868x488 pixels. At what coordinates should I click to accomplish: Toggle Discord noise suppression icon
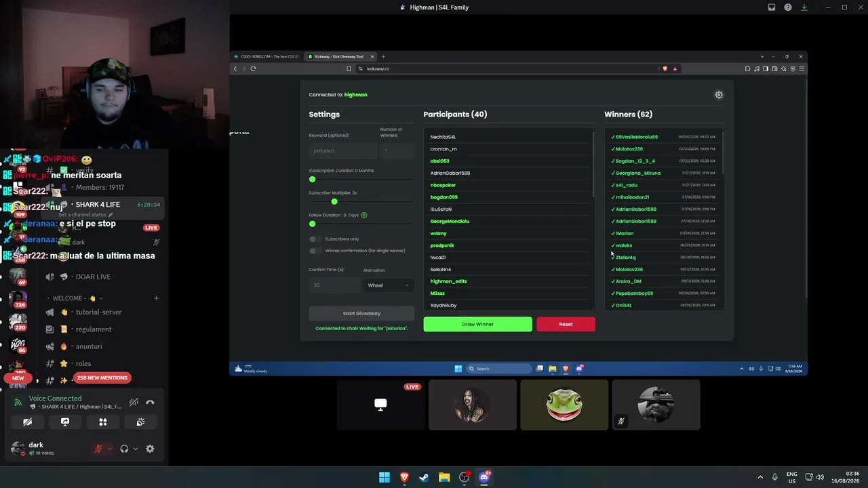coord(134,403)
